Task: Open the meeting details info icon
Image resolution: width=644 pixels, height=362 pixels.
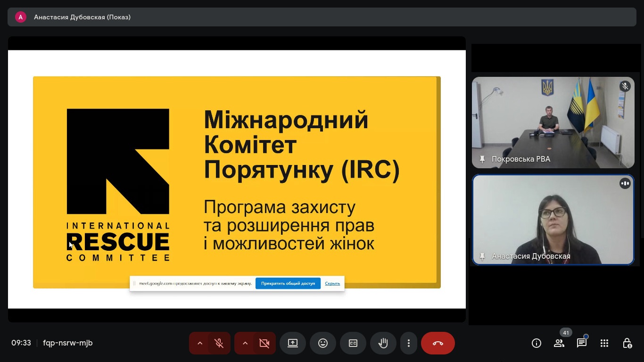Action: click(536, 343)
